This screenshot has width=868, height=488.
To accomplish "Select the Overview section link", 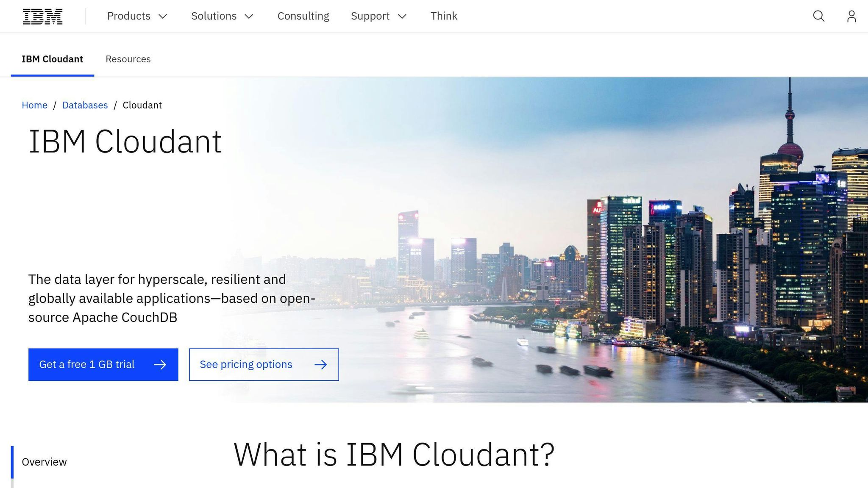I will pos(44,462).
